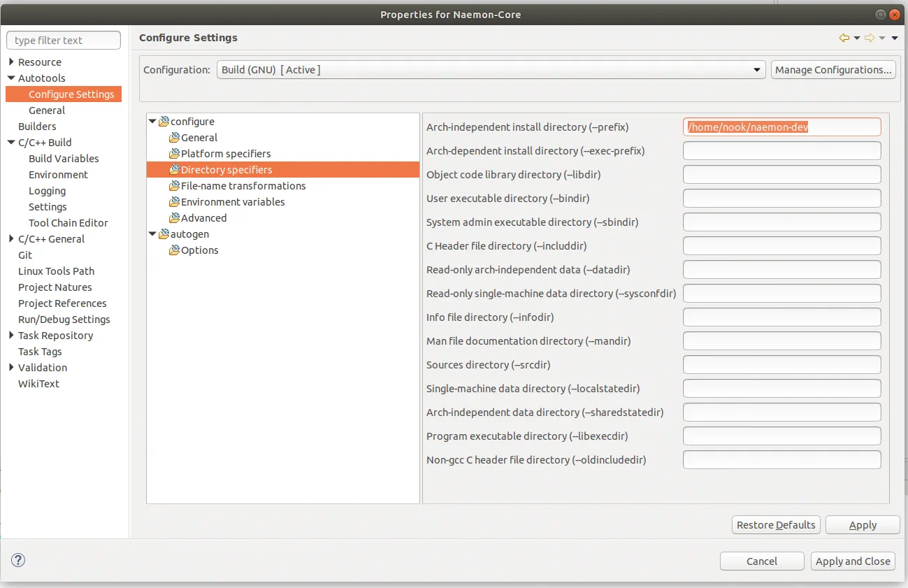Viewport: 908px width, 588px height.
Task: Click the Apply button
Action: (863, 525)
